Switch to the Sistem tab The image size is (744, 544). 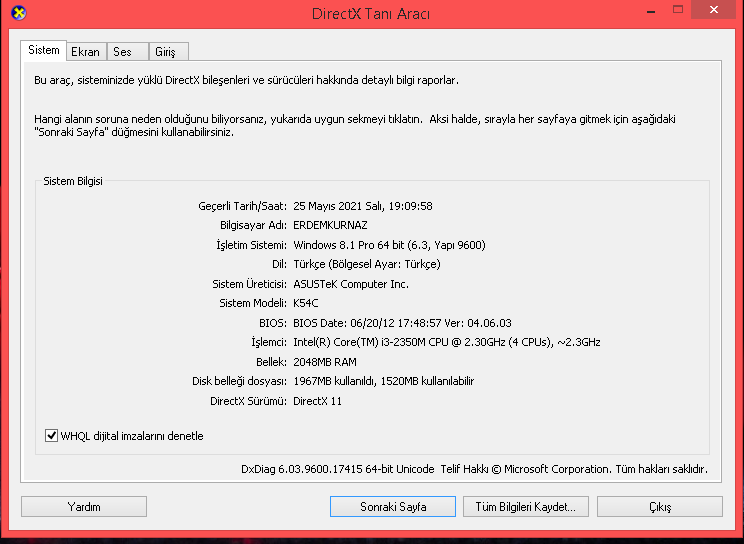tap(44, 50)
